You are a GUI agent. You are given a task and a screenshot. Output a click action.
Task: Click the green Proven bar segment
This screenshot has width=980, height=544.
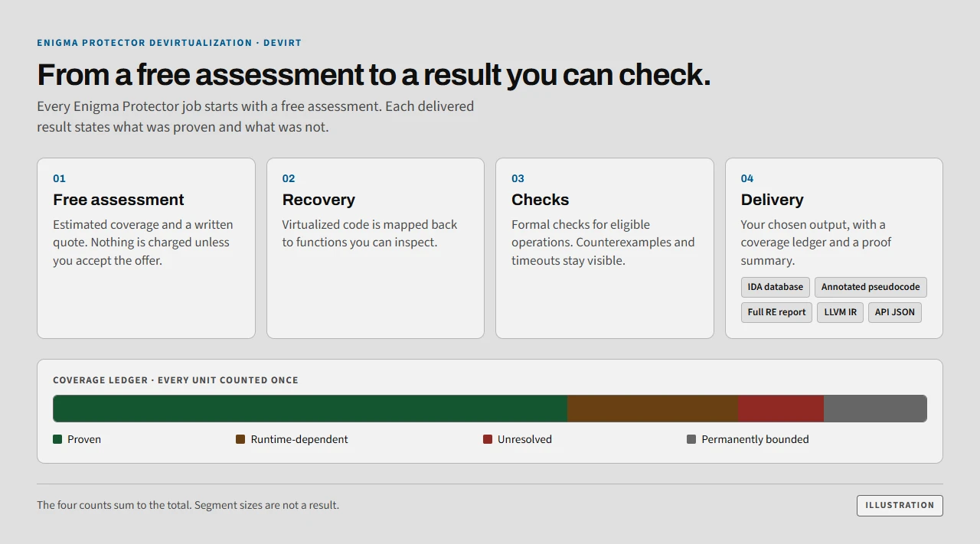click(310, 409)
